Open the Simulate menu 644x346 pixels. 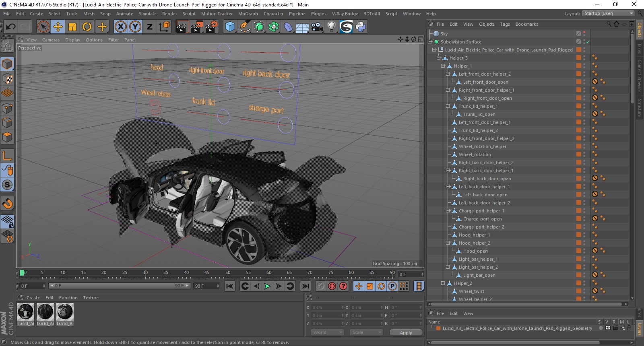coord(148,14)
